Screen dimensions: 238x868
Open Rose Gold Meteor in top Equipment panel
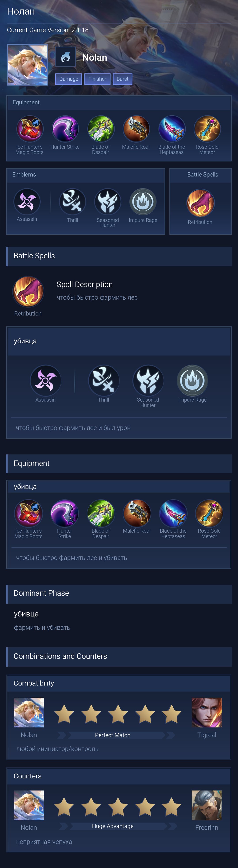coord(207,129)
